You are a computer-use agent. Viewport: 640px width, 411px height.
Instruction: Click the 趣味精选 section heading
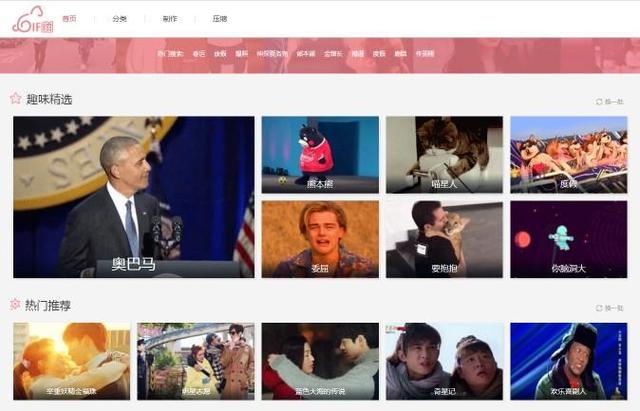(x=49, y=99)
